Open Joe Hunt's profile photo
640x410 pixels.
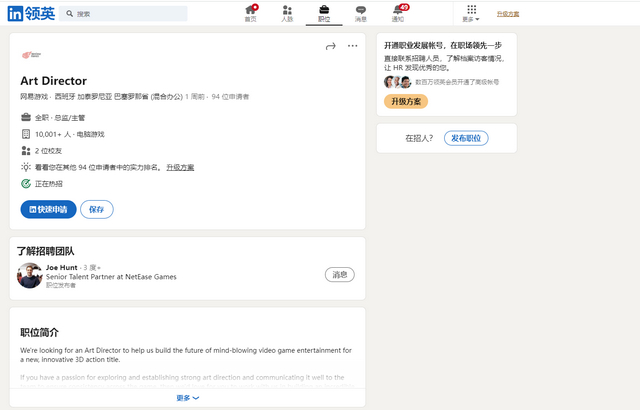(x=29, y=275)
